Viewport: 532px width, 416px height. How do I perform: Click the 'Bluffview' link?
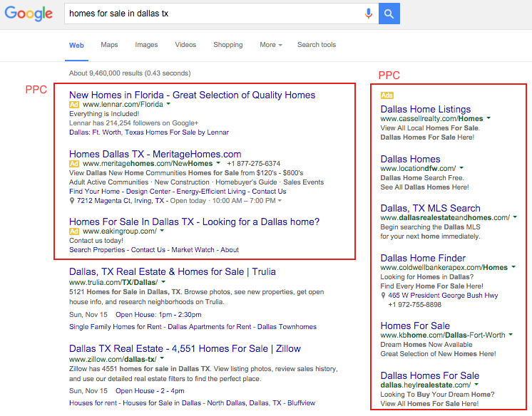click(301, 403)
